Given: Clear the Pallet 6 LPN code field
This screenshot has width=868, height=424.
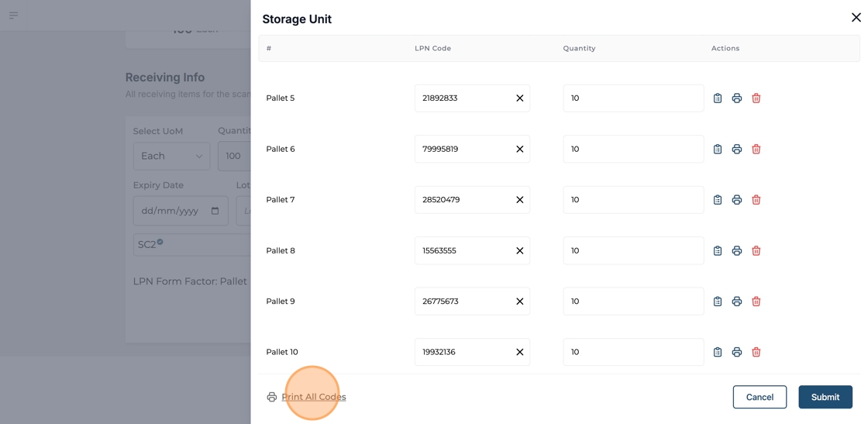Looking at the screenshot, I should point(519,149).
